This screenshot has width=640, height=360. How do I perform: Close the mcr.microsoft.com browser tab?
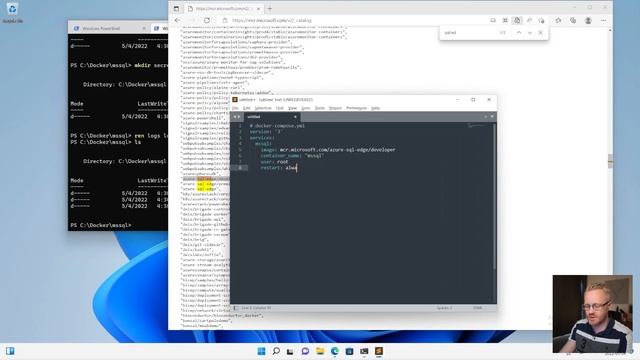(258, 9)
